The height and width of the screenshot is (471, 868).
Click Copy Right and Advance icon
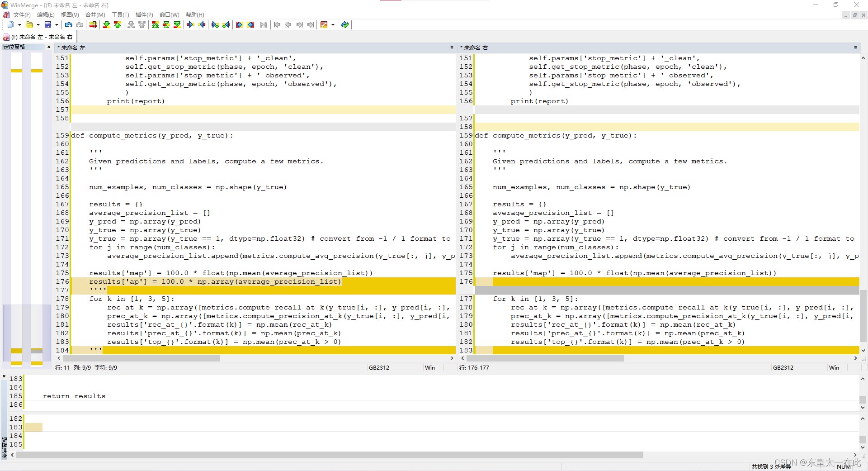(x=215, y=25)
